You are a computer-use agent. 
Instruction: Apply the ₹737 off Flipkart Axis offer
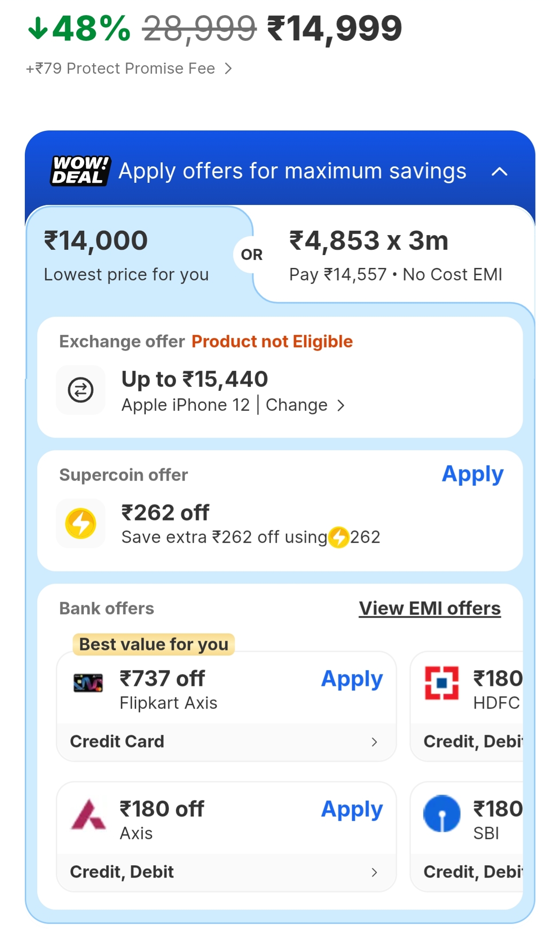(352, 679)
